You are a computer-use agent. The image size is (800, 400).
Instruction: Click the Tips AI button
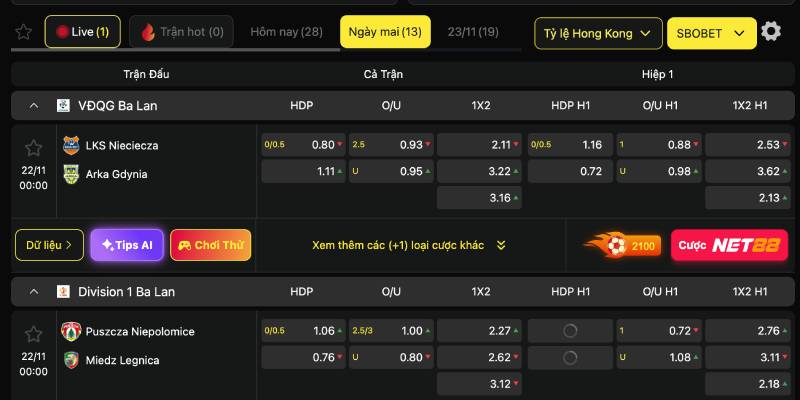click(x=126, y=245)
